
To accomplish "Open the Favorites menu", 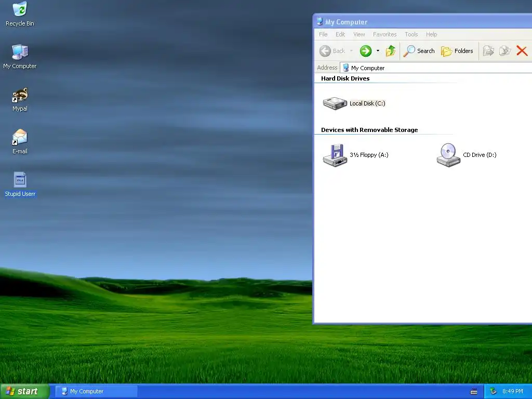I will pyautogui.click(x=385, y=34).
